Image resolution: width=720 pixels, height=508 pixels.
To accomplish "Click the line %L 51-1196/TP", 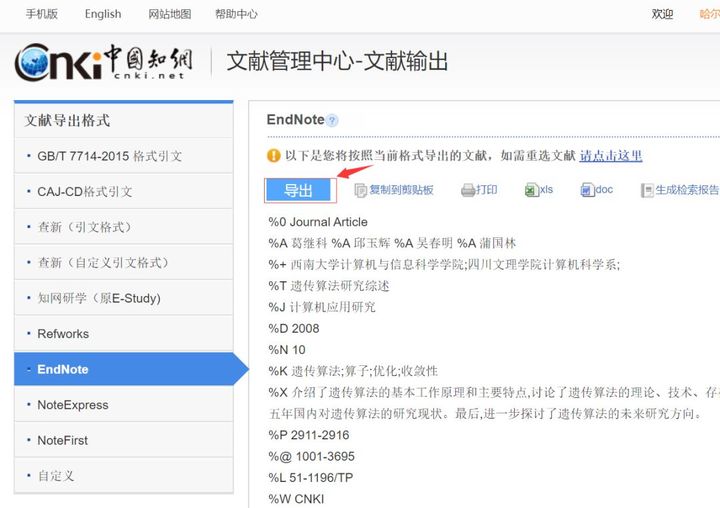I will click(310, 478).
